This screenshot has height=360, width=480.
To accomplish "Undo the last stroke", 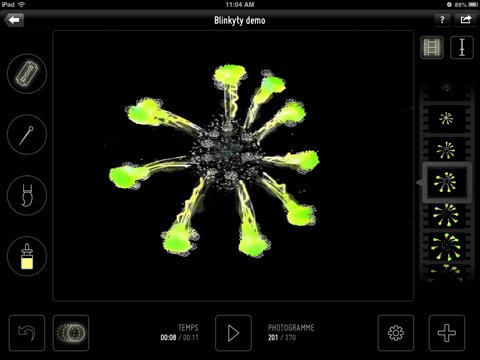I will pyautogui.click(x=27, y=333).
